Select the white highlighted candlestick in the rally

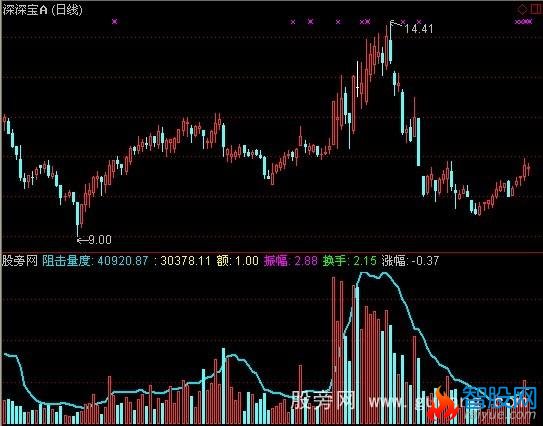pos(358,79)
